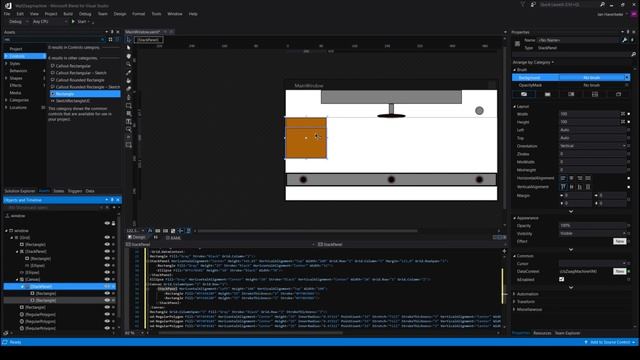Viewport: 640px width, 360px height.
Task: Choose the Brush resources tab
Action: coord(618,94)
